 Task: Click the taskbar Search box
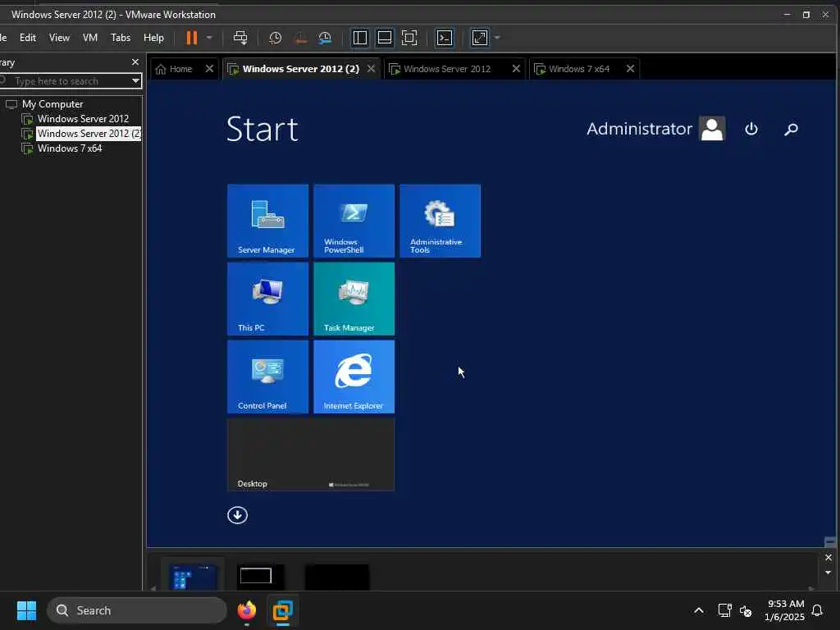click(x=137, y=610)
